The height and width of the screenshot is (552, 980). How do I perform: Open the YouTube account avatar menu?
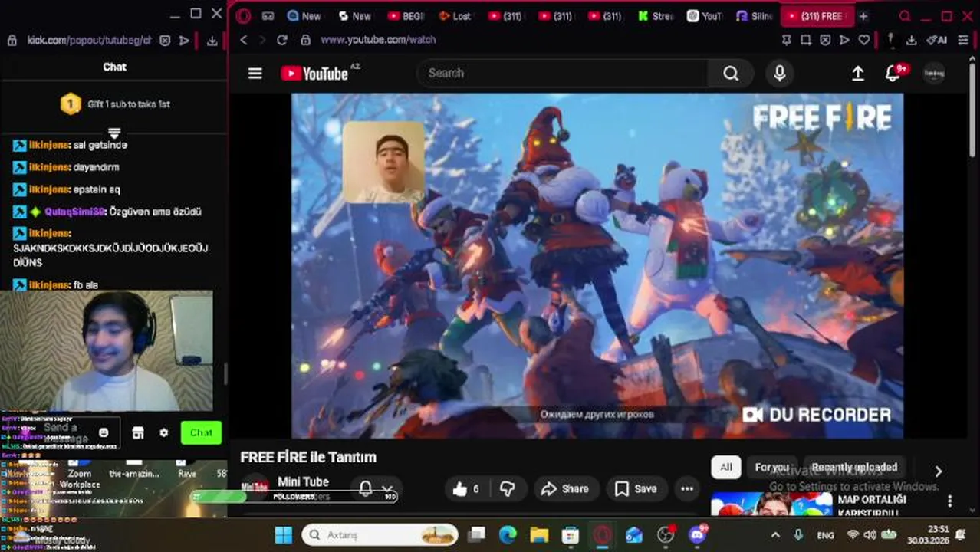tap(933, 73)
